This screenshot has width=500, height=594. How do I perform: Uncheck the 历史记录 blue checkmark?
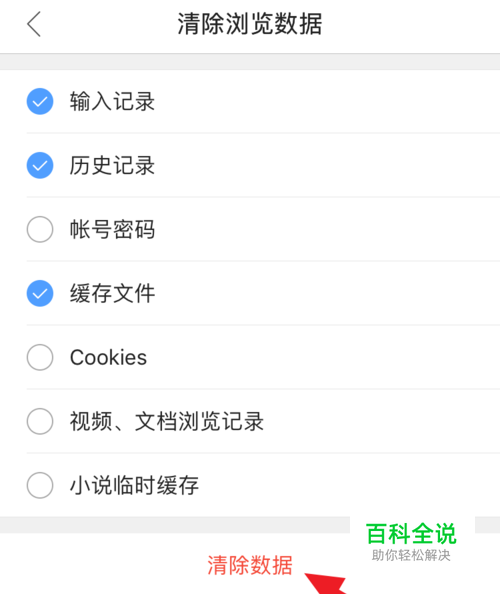click(40, 166)
